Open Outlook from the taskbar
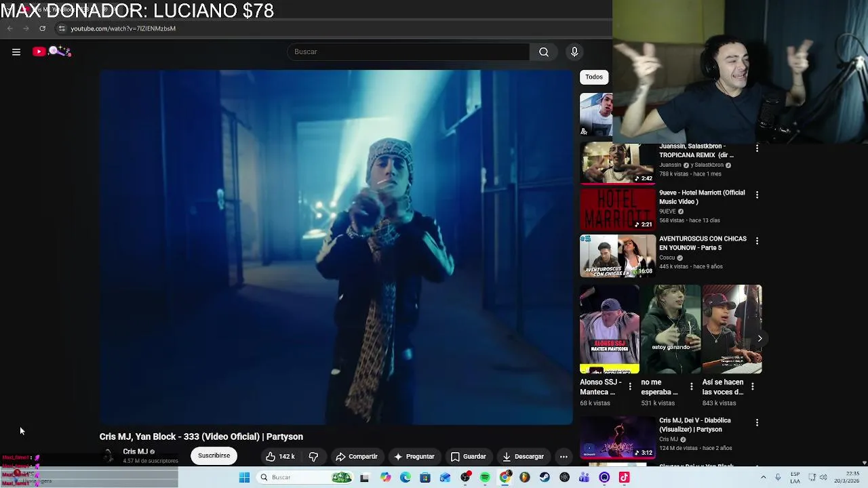The height and width of the screenshot is (488, 868). pos(445,478)
